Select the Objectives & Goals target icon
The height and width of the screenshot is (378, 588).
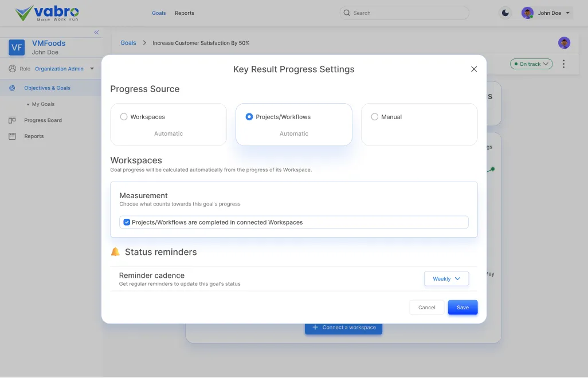coord(13,88)
